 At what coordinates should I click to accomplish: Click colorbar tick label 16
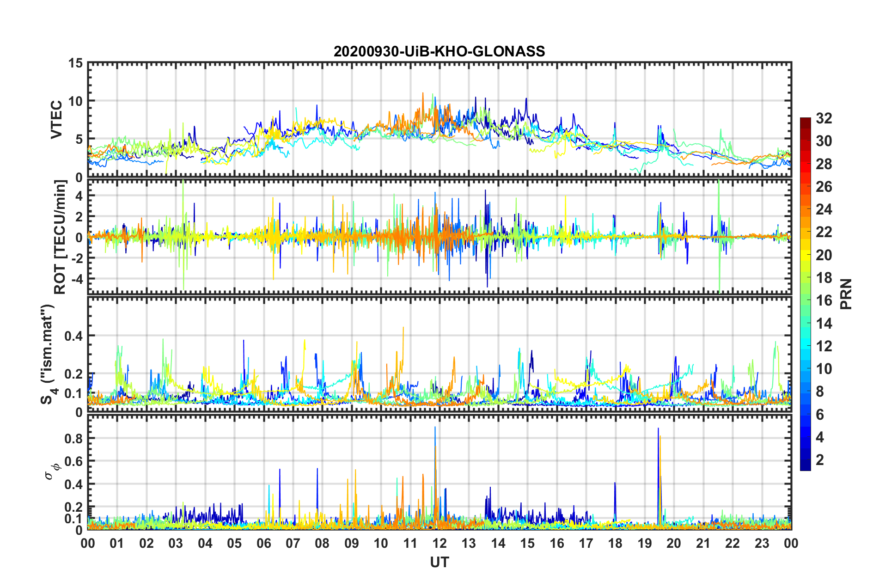824,300
